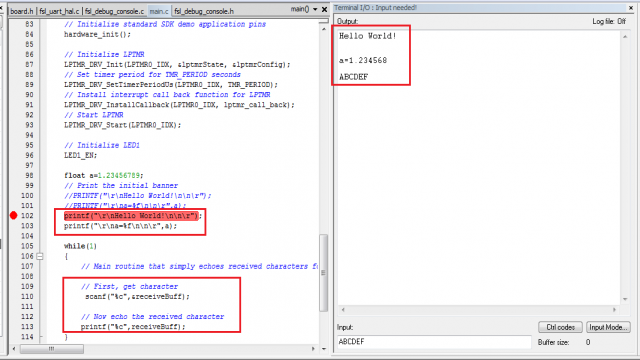640x360 pixels.
Task: Click the '// Now echo the received character' comment
Action: (152, 317)
